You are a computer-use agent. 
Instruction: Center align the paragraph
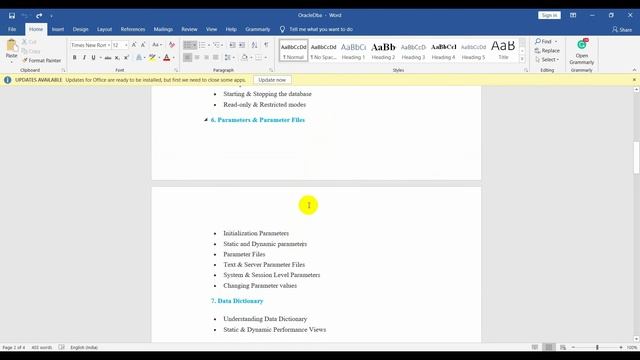197,58
